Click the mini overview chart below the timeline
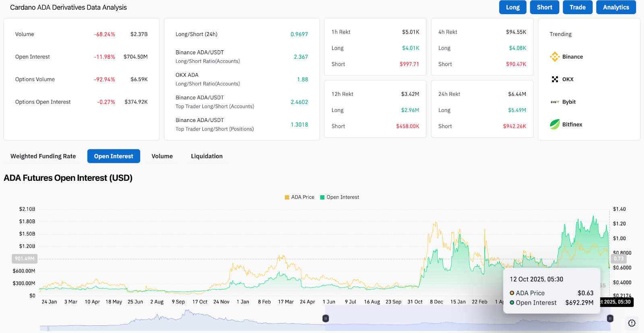This screenshot has width=644, height=333. pos(181,321)
